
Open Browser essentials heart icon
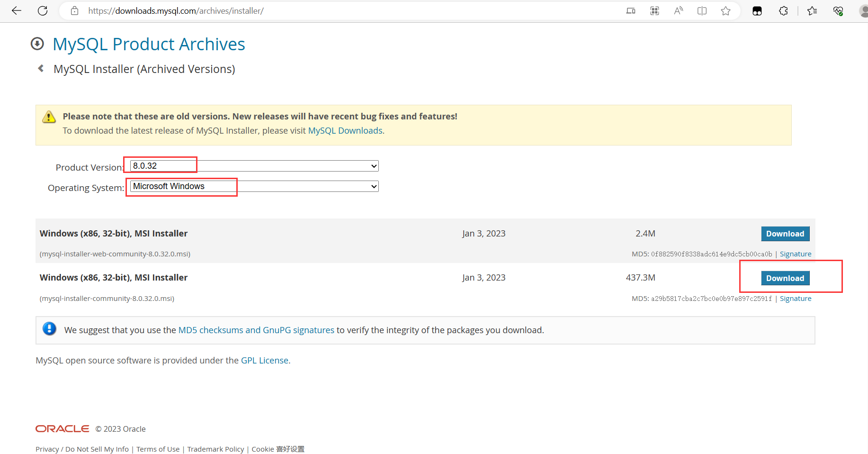pyautogui.click(x=838, y=11)
